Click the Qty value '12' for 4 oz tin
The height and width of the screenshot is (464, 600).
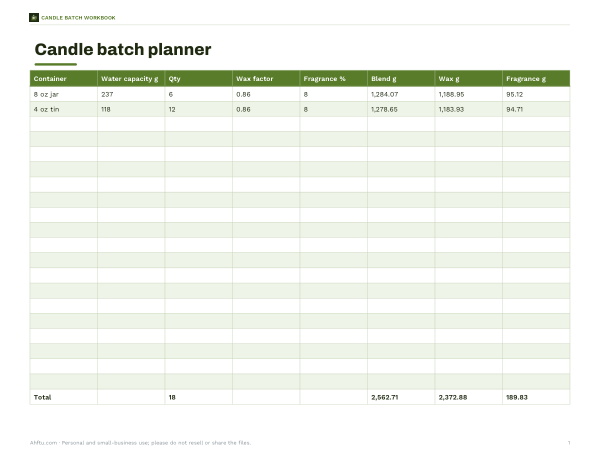(x=172, y=109)
